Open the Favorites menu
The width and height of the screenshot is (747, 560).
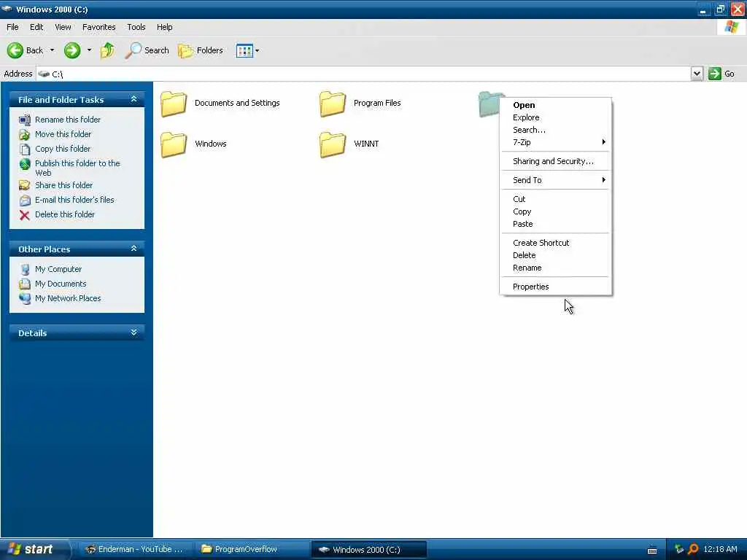[x=98, y=27]
